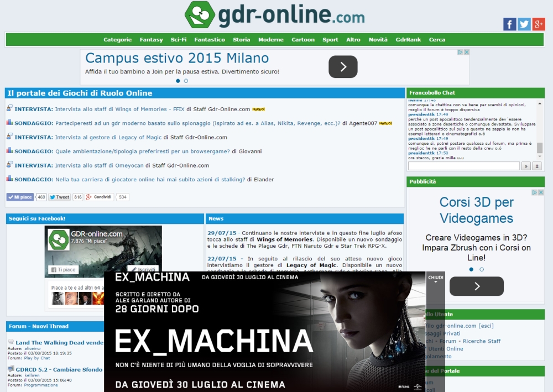553x392 pixels.
Task: Click the Francobollo Chat scrollbar thumb
Action: point(540,148)
